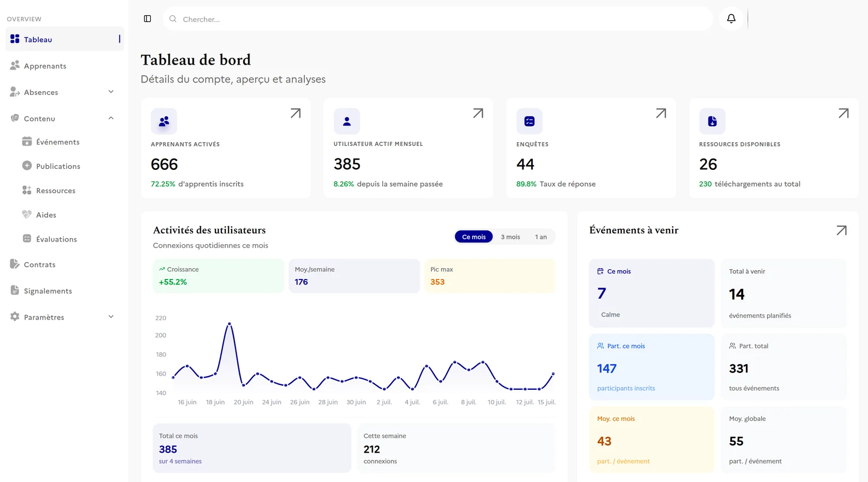The image size is (868, 482).
Task: Open the Tableau menu item
Action: pyautogui.click(x=65, y=39)
